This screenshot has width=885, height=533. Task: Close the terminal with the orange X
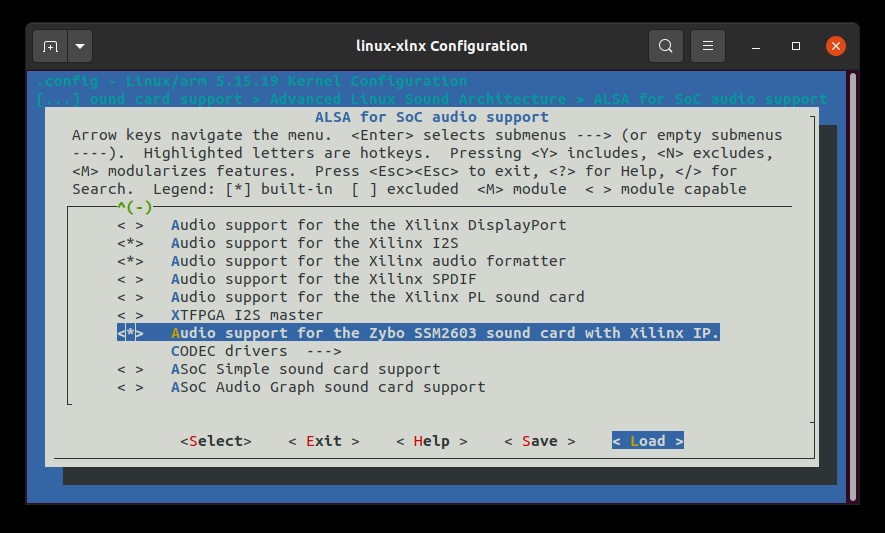tap(836, 46)
